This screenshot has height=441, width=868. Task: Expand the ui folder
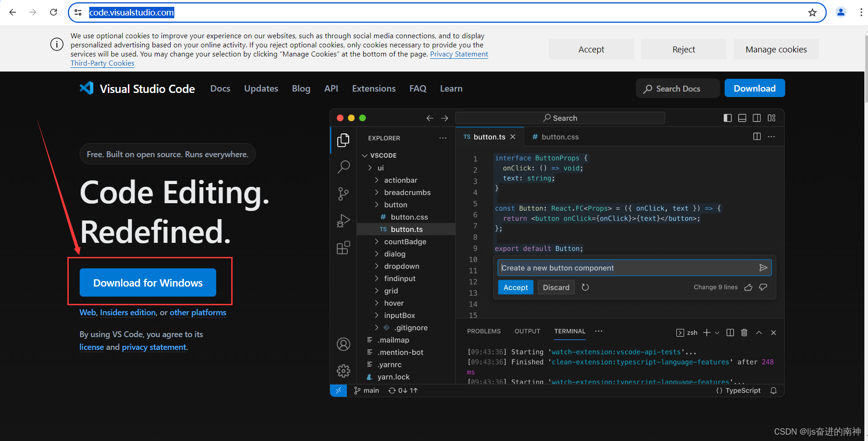click(370, 168)
